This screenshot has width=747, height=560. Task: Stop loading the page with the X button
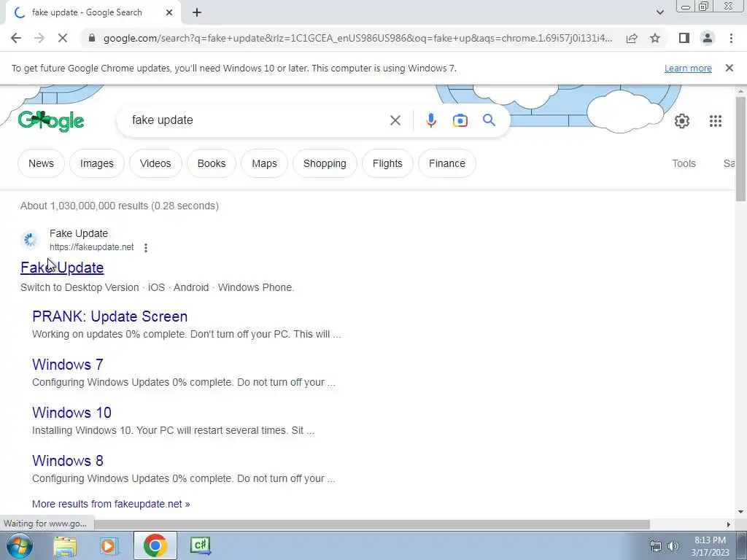[63, 38]
